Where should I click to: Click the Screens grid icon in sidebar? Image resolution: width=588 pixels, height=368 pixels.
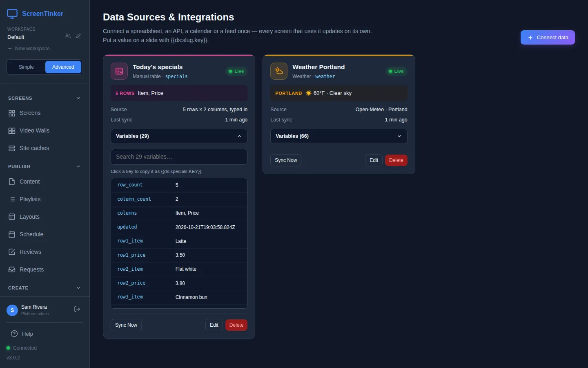point(12,113)
